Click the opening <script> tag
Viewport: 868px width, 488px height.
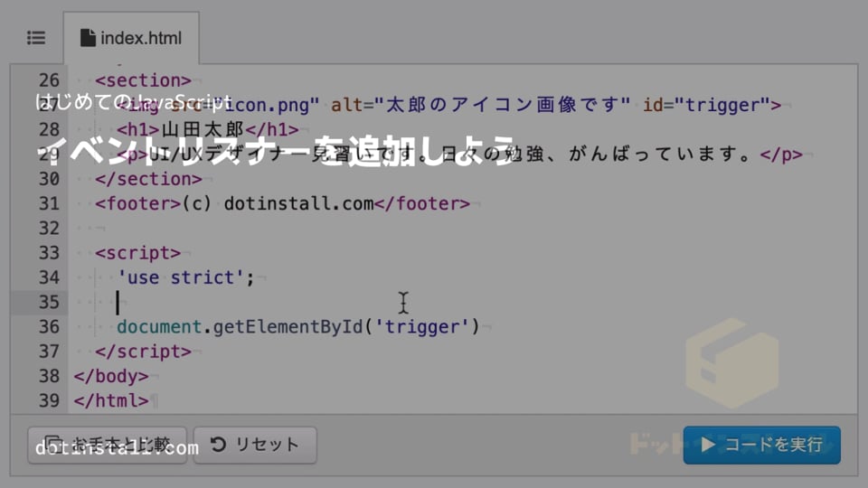pos(137,253)
